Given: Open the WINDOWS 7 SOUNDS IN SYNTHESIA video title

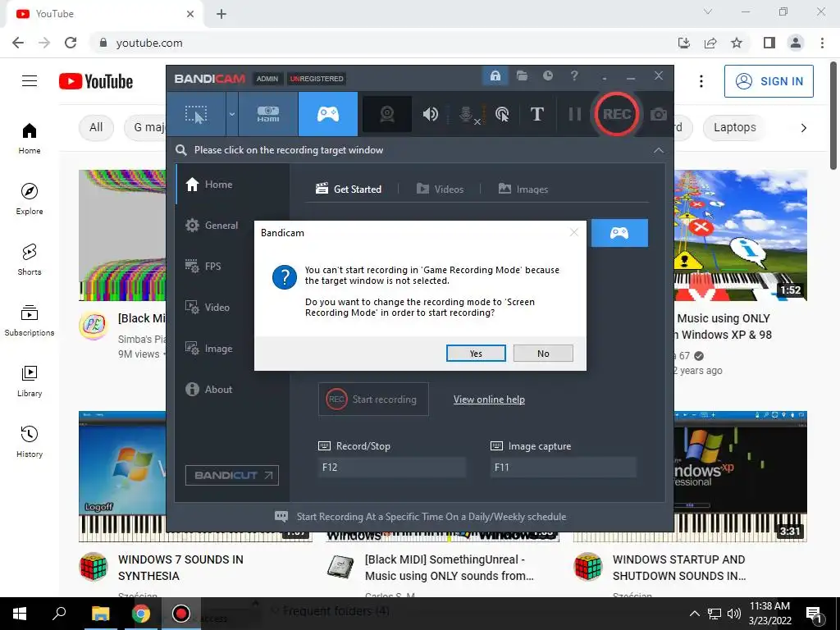Looking at the screenshot, I should (x=180, y=568).
